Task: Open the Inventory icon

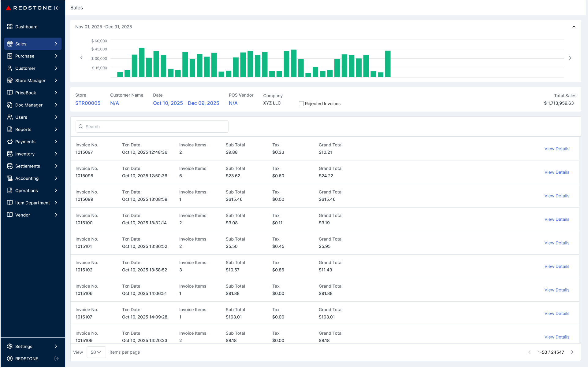Action: [x=9, y=154]
